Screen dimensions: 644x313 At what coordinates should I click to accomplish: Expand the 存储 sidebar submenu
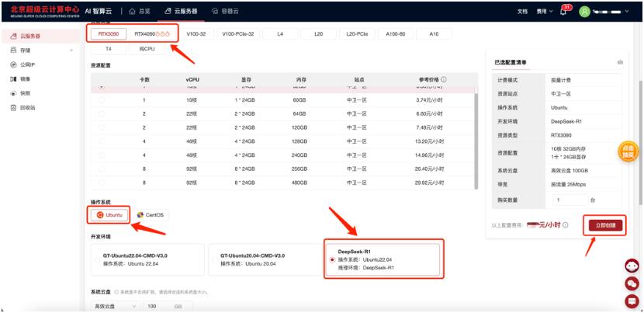(71, 50)
